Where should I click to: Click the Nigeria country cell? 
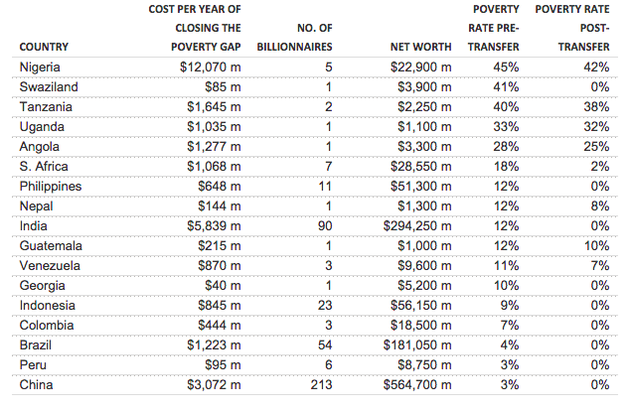click(x=41, y=68)
